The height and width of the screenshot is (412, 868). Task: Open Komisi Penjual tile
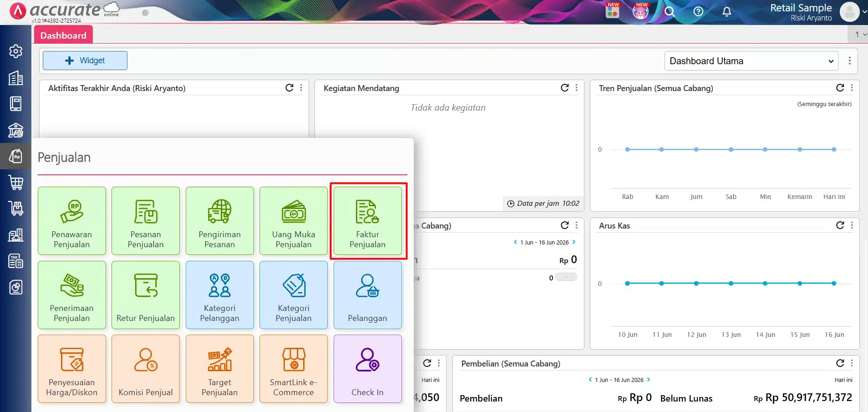tap(146, 369)
